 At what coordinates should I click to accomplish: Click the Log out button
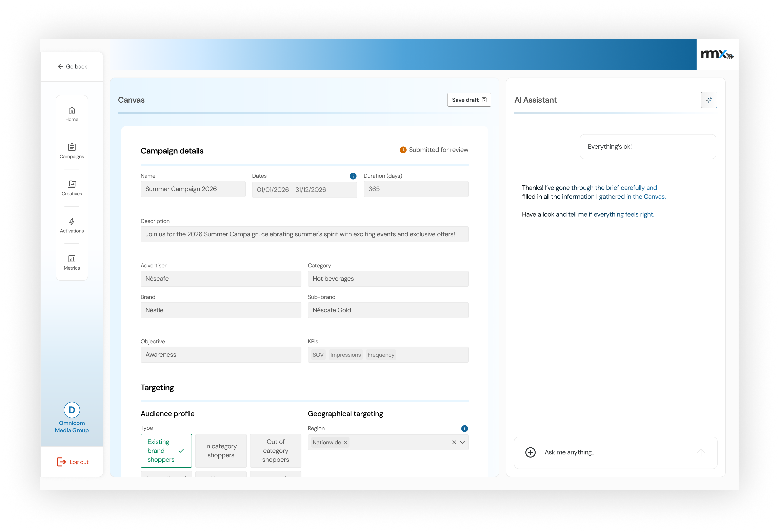[x=73, y=462]
